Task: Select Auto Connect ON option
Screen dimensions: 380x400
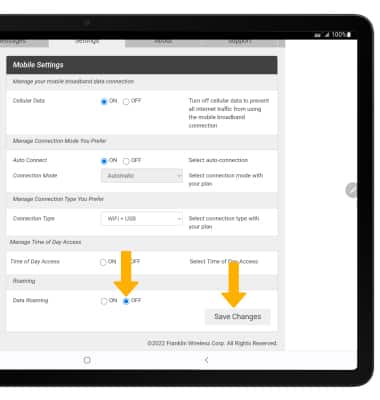Action: (104, 161)
